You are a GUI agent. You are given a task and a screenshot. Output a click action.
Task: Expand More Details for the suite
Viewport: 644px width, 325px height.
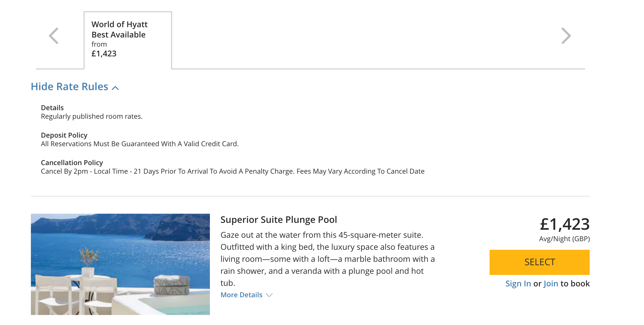point(241,295)
